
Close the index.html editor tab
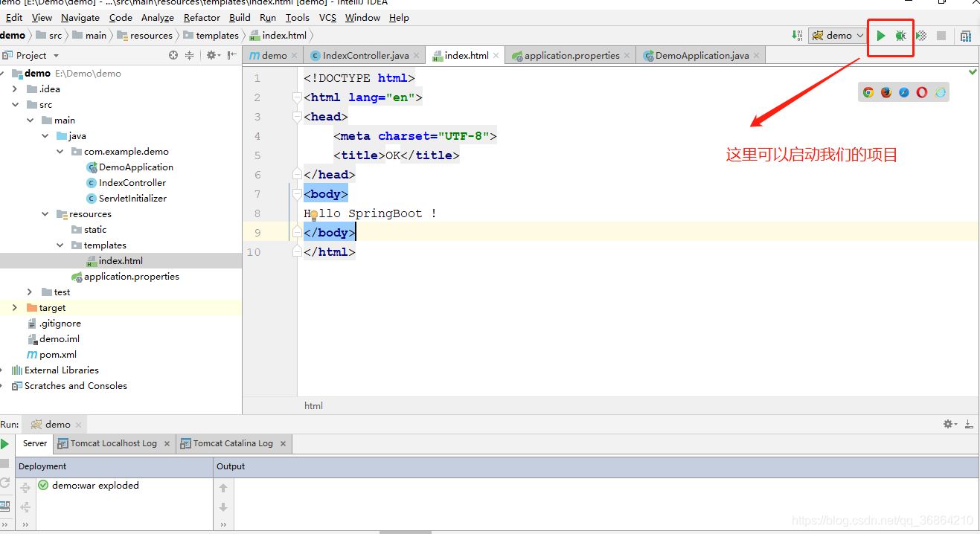496,56
